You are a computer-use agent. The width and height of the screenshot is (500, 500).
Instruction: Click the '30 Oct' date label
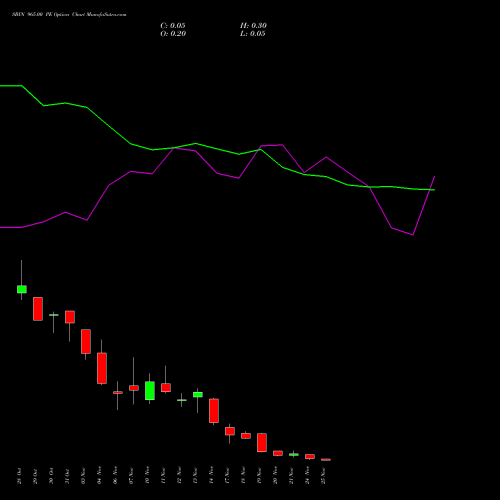point(51,476)
